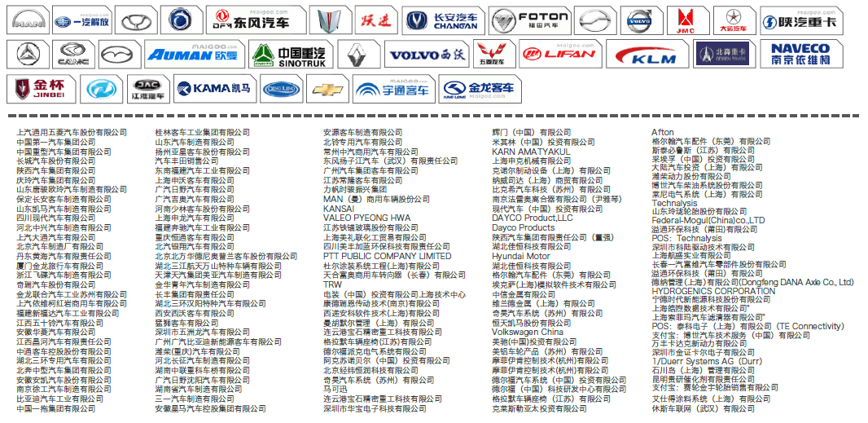Select the entry Hyundai Motor
The height and width of the screenshot is (423, 868).
tap(521, 256)
